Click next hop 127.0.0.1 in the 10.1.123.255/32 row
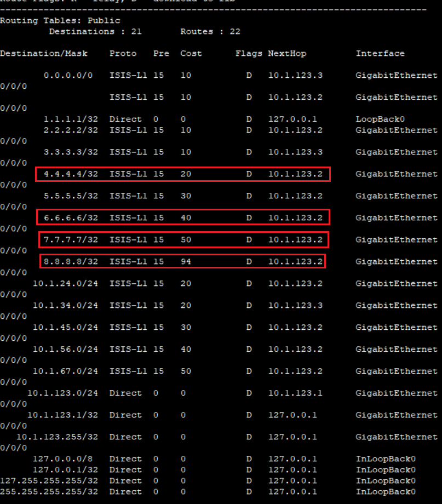Screen dimensions: 442x504 tap(292, 437)
